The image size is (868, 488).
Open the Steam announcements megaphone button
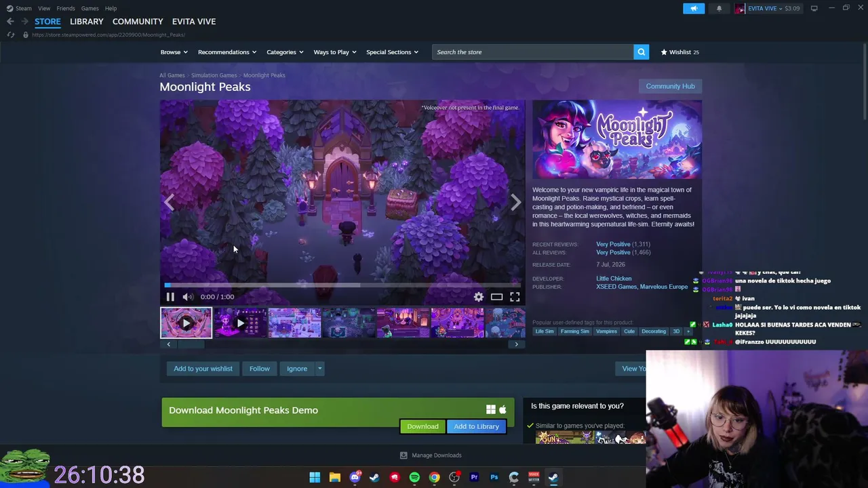click(694, 8)
